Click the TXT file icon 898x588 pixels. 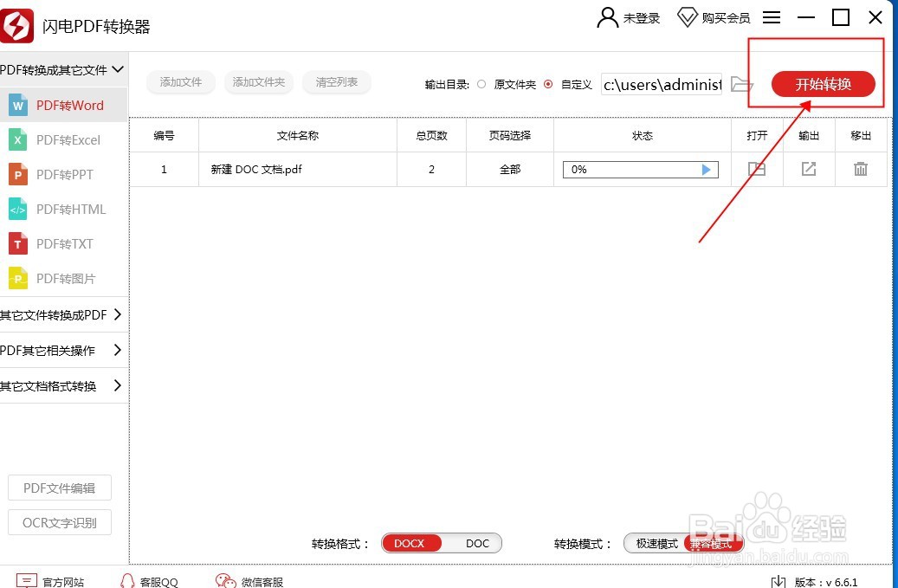click(18, 244)
